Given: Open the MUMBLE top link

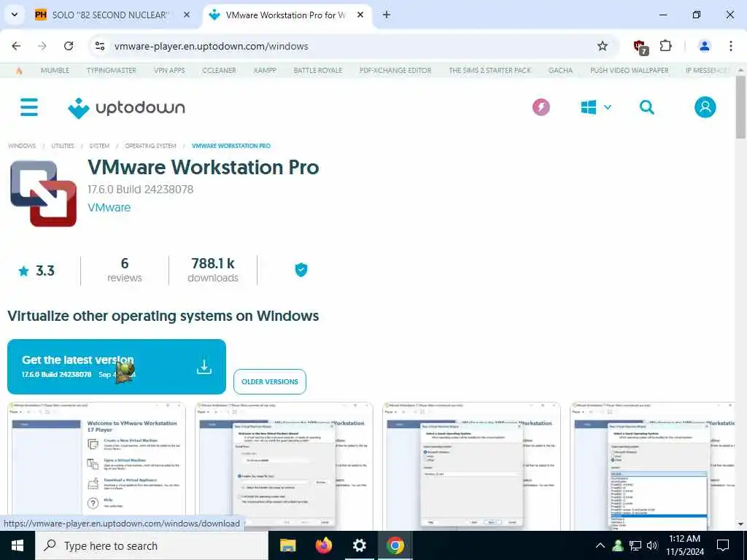Looking at the screenshot, I should pyautogui.click(x=55, y=71).
